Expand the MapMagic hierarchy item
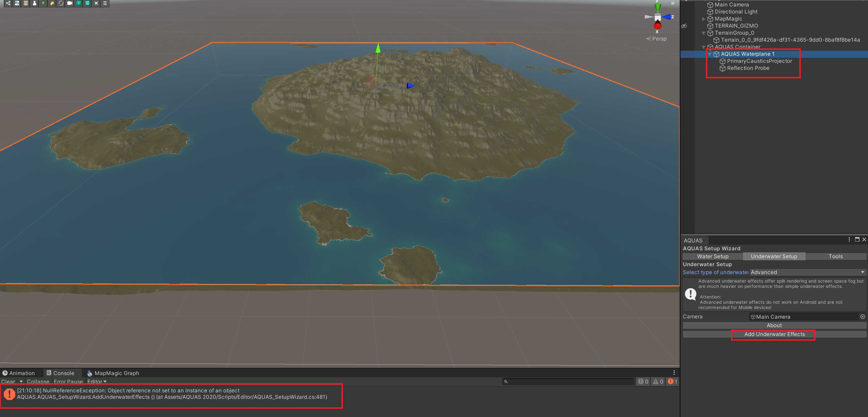This screenshot has height=417, width=868. tap(703, 19)
